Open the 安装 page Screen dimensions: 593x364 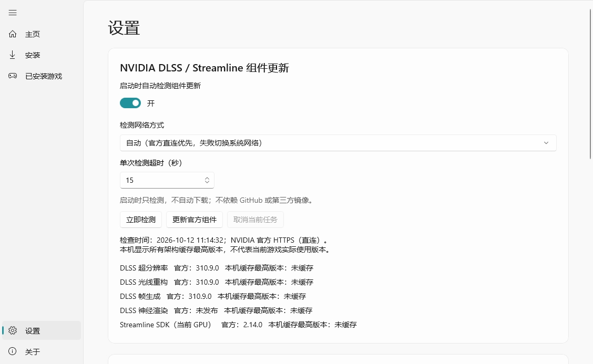tap(42, 55)
